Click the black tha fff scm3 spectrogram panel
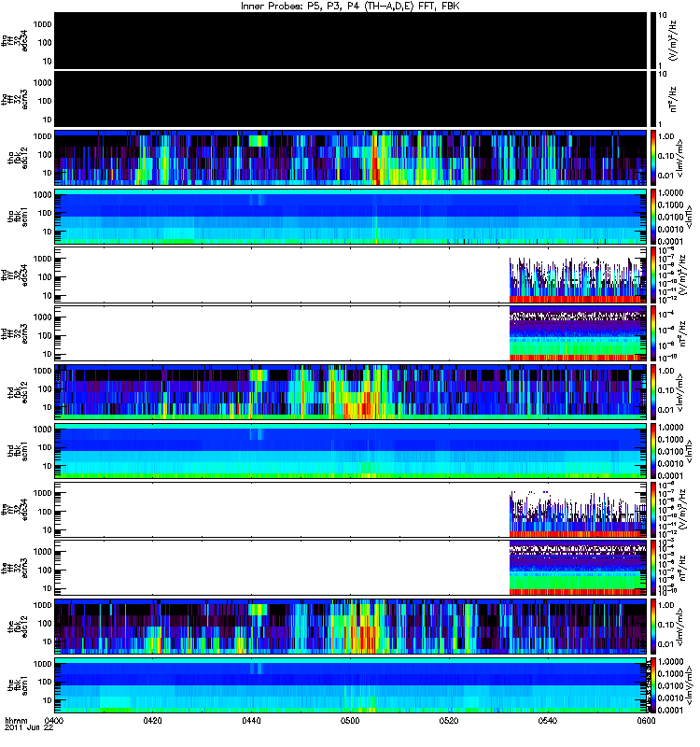700x747 pixels. coord(351,99)
